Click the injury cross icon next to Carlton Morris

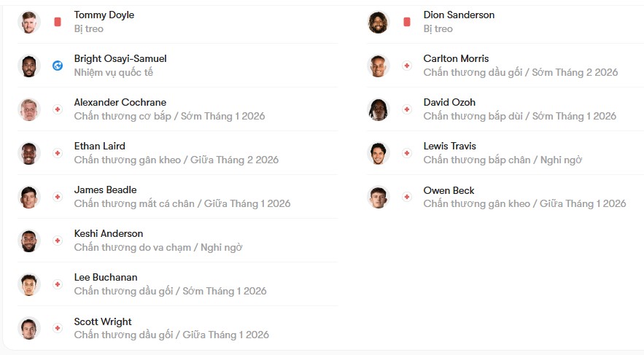coord(407,66)
